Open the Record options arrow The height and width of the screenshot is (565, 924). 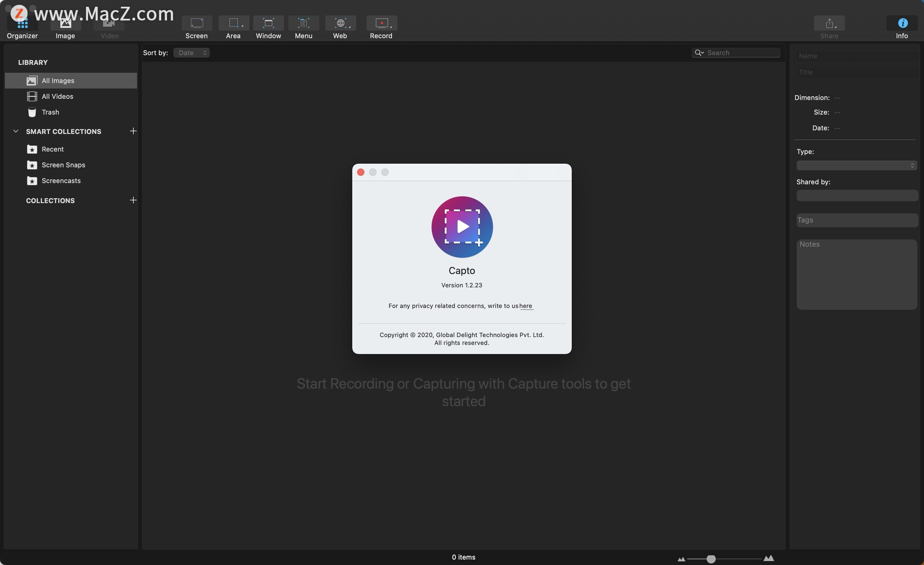click(x=390, y=26)
